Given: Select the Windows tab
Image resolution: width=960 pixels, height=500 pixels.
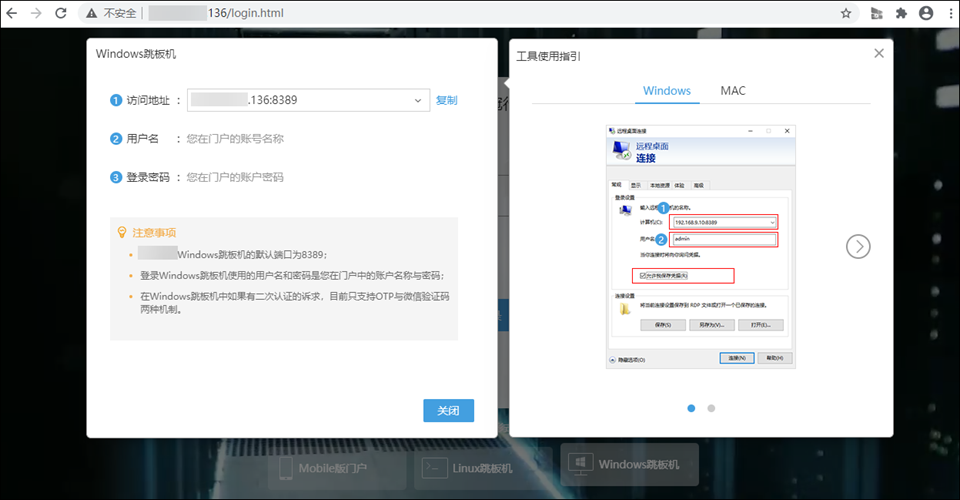Looking at the screenshot, I should (x=666, y=91).
